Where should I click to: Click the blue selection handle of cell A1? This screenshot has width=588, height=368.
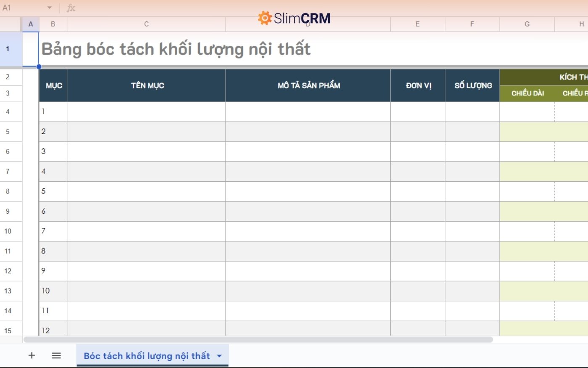pyautogui.click(x=39, y=66)
